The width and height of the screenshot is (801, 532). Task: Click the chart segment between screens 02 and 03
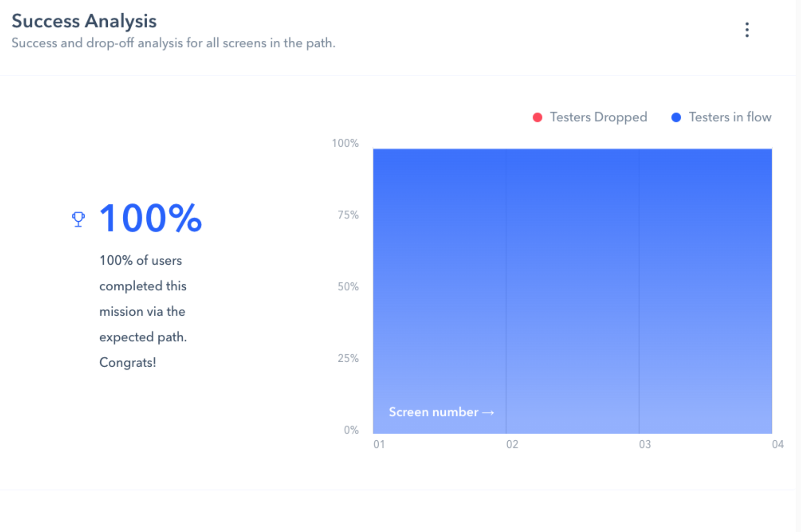click(572, 291)
